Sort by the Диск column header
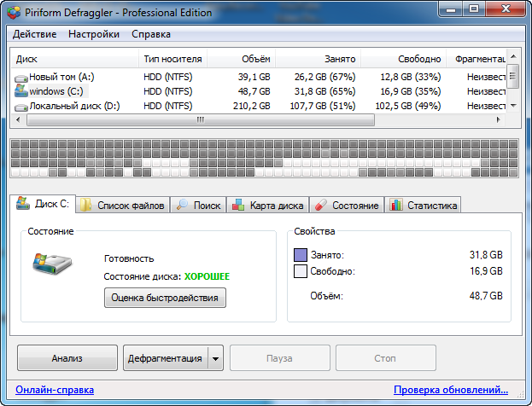532x406 pixels. click(74, 59)
